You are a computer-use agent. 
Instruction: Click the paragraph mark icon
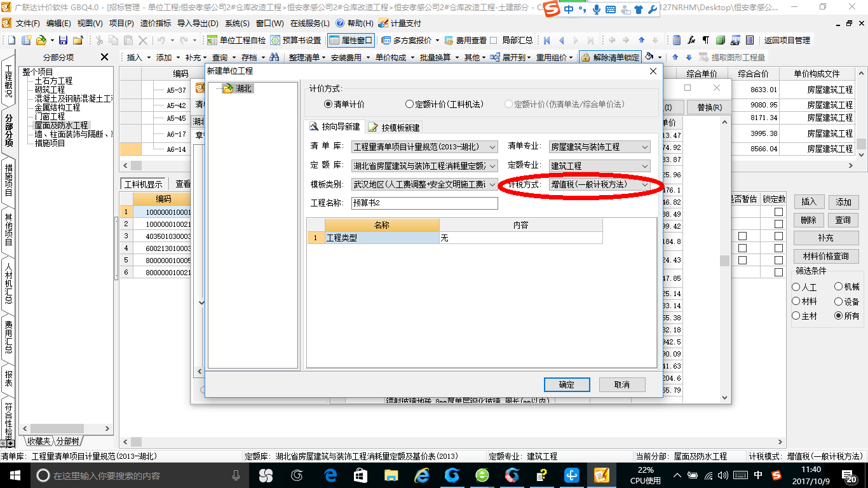705,40
